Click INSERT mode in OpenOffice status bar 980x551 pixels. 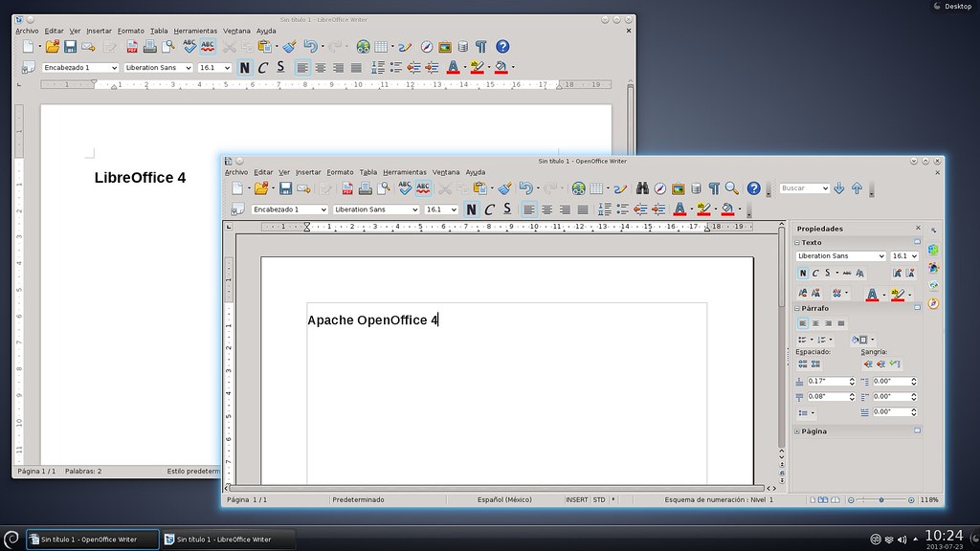pyautogui.click(x=577, y=499)
